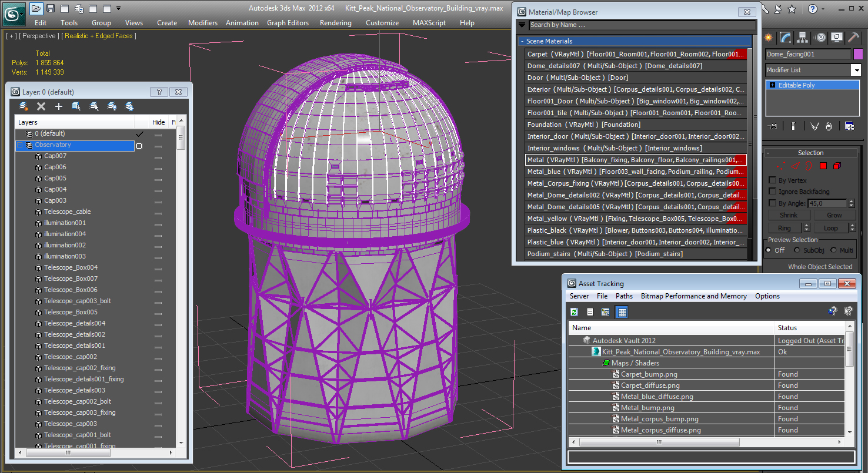
Task: Click the Shrink selection button
Action: (789, 215)
